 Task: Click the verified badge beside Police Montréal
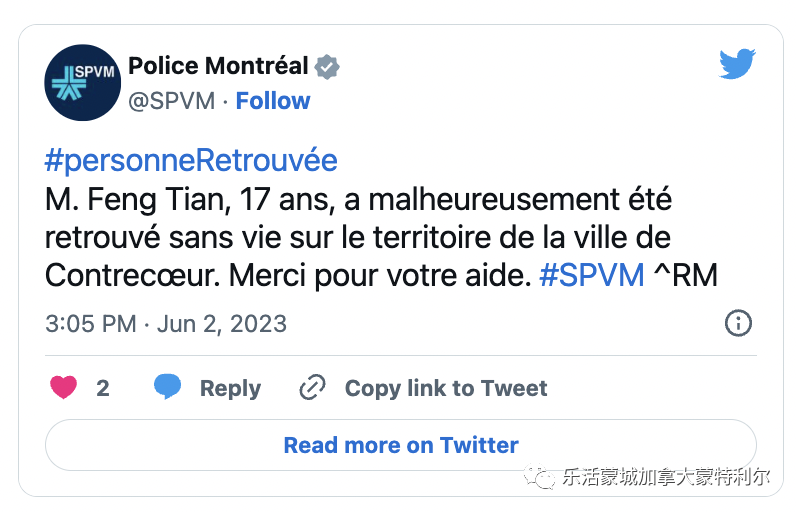(327, 66)
